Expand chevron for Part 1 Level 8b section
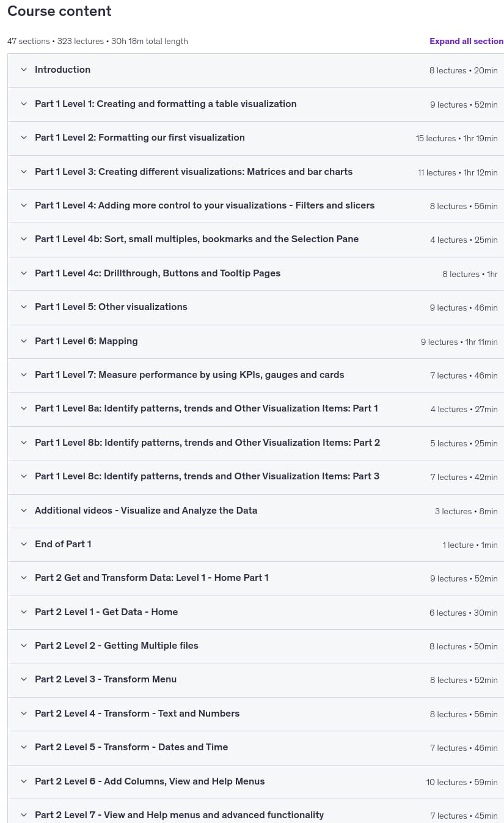 point(24,443)
